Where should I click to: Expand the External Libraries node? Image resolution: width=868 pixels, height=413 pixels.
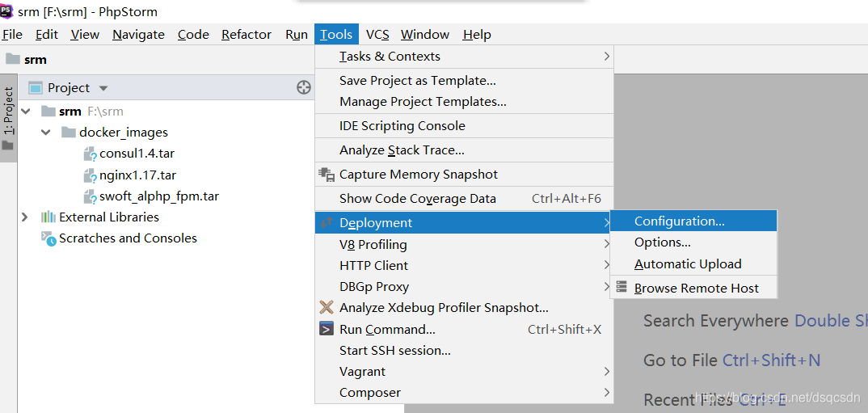pos(24,217)
